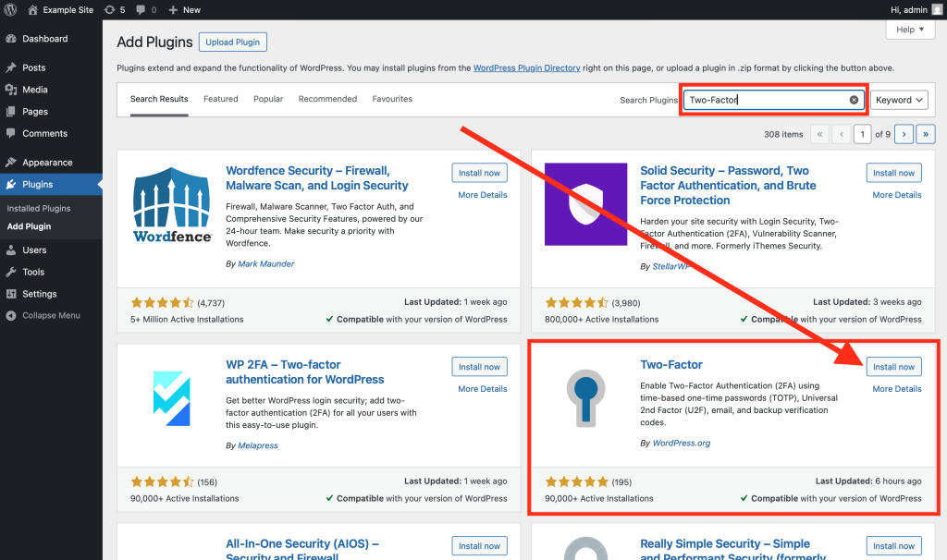The image size is (947, 560).
Task: Click the Upload Plugin button
Action: [232, 43]
